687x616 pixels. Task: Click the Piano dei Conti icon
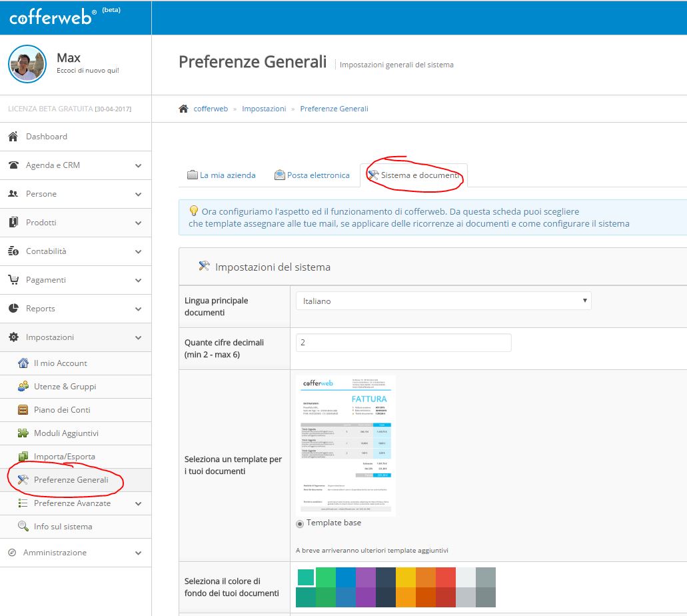point(23,410)
